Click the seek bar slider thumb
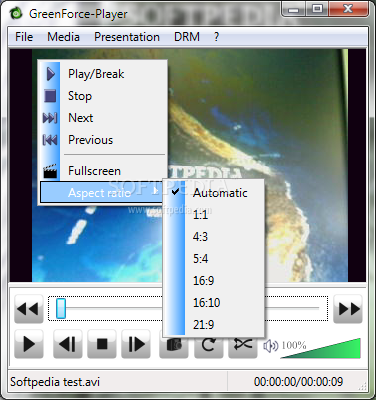The height and width of the screenshot is (400, 376). coord(61,308)
